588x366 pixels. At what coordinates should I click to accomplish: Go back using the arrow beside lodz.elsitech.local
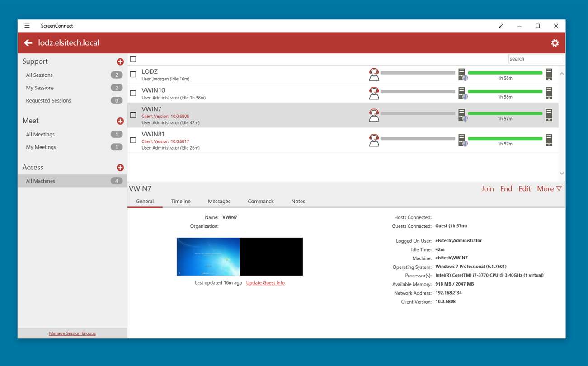pyautogui.click(x=28, y=43)
